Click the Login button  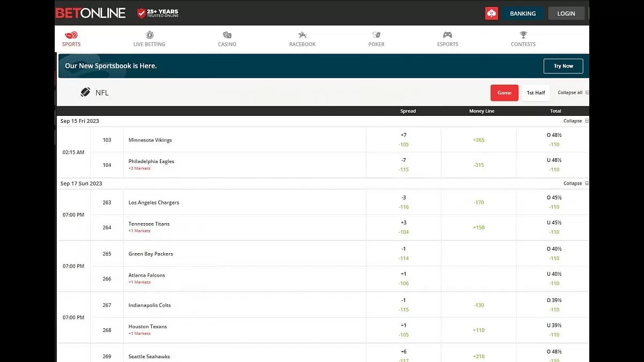(566, 13)
